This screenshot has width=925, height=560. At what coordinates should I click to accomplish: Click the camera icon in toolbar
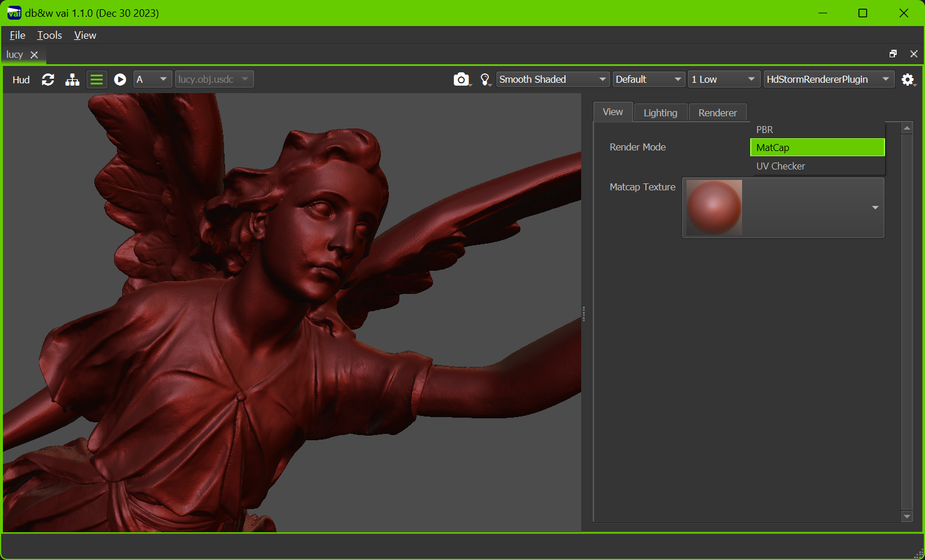(x=461, y=79)
